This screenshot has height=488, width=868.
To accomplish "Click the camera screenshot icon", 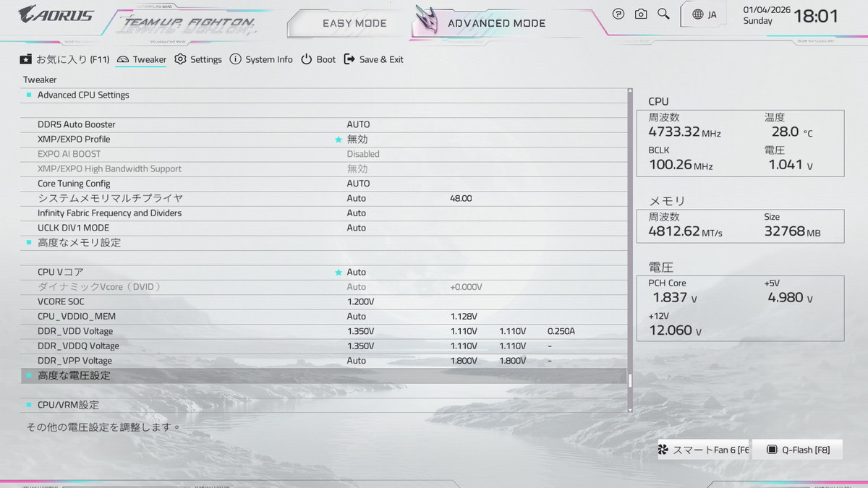I will 641,14.
